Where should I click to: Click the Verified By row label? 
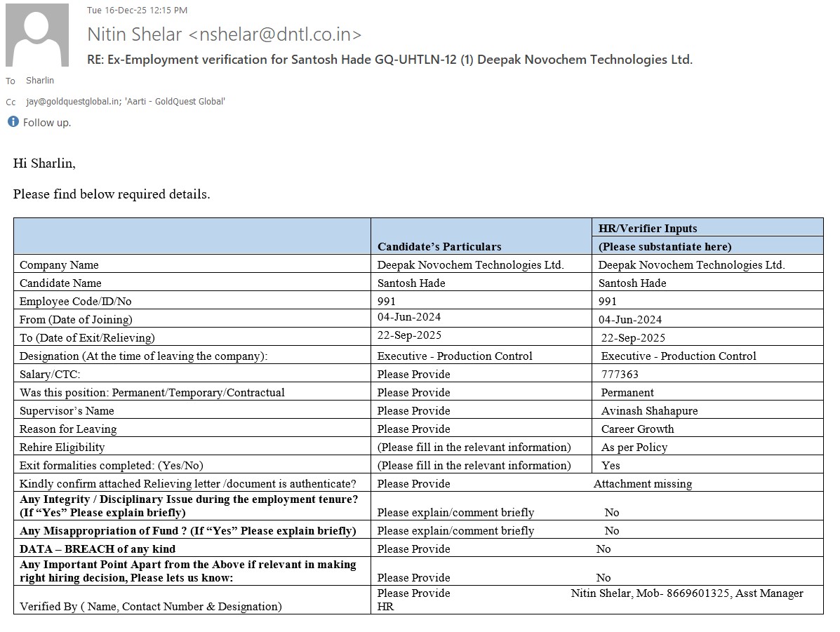point(151,606)
